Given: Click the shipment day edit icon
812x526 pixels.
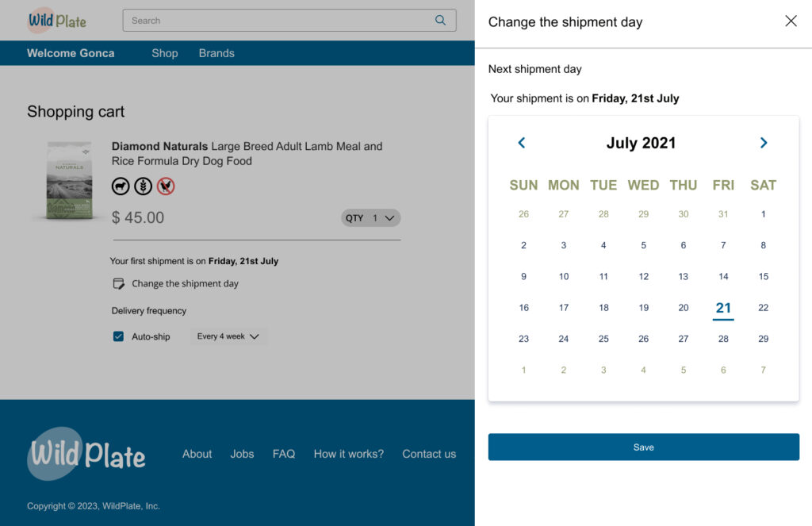Looking at the screenshot, I should tap(119, 283).
